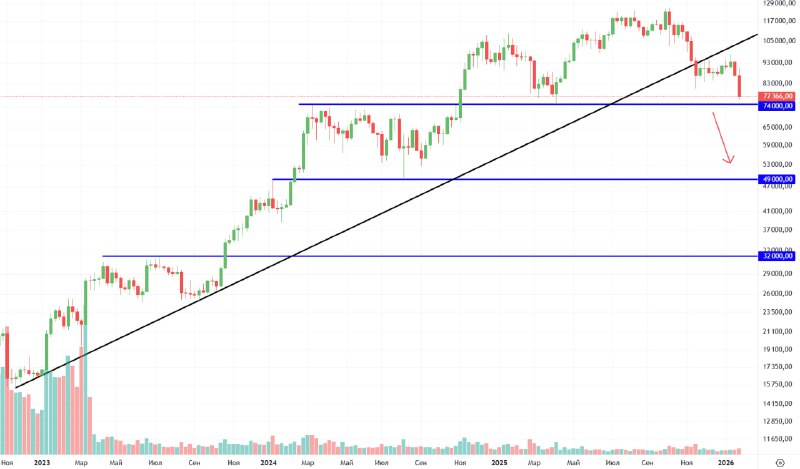The width and height of the screenshot is (800, 469).
Task: Click the 2023 label on time axis
Action: click(x=41, y=463)
